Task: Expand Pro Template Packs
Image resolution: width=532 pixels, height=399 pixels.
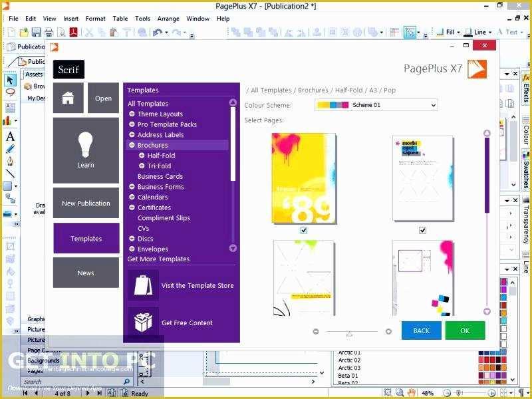Action: click(132, 124)
